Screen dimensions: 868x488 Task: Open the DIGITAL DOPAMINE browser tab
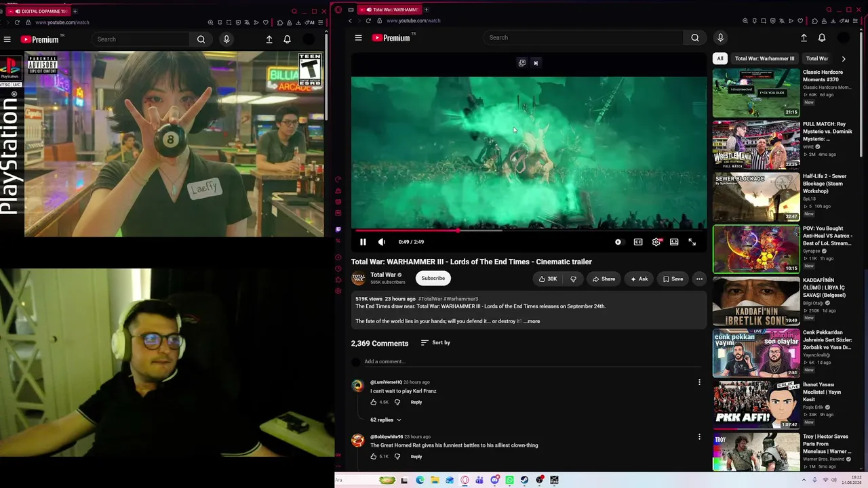38,11
